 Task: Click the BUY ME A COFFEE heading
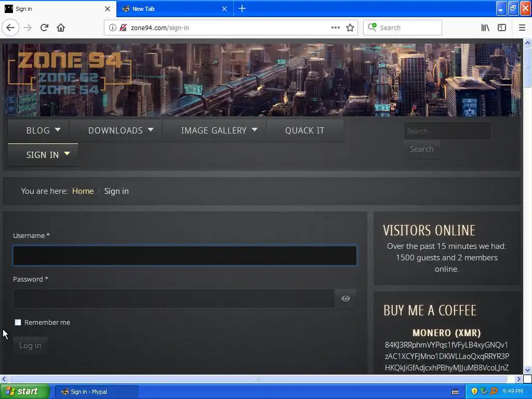coord(430,311)
